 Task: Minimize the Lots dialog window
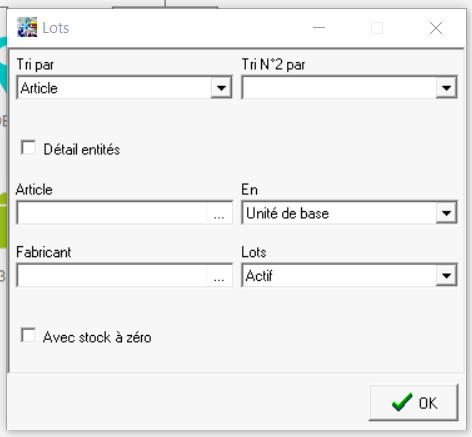pos(319,28)
